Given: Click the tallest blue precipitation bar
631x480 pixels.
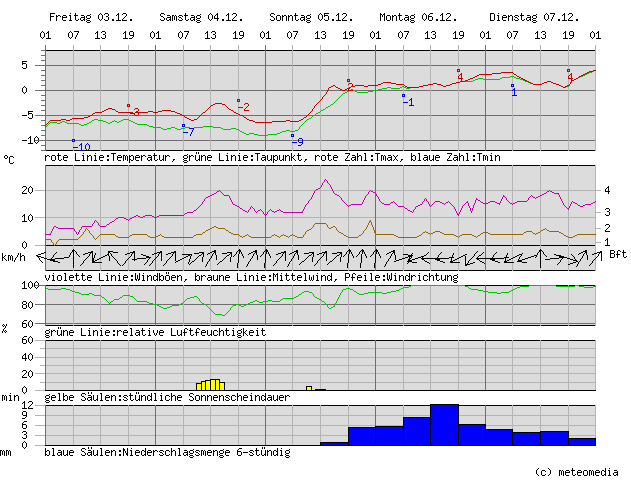Looking at the screenshot, I should coord(444,425).
